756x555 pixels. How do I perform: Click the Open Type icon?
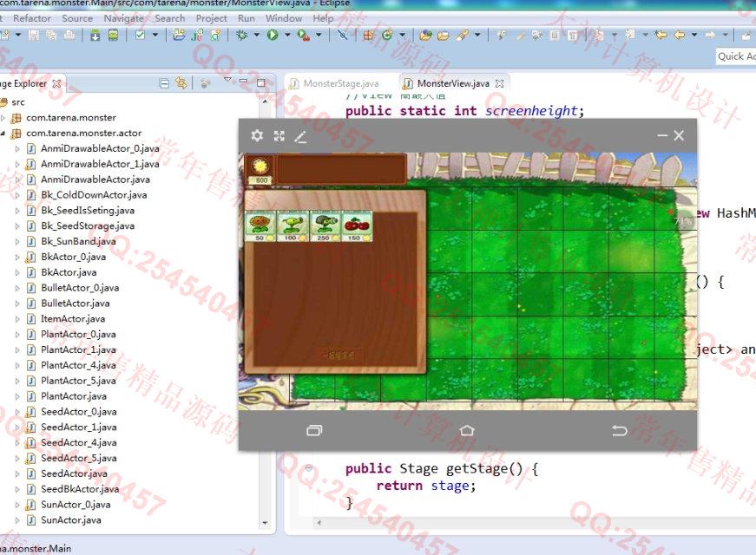point(425,35)
